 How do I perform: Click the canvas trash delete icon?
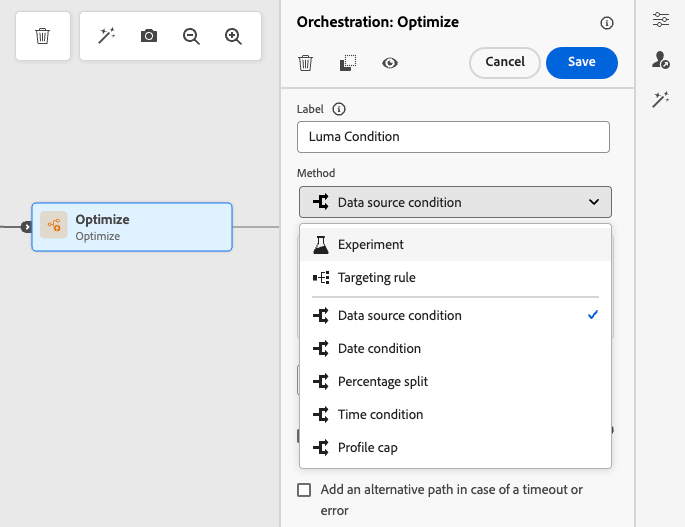(43, 36)
